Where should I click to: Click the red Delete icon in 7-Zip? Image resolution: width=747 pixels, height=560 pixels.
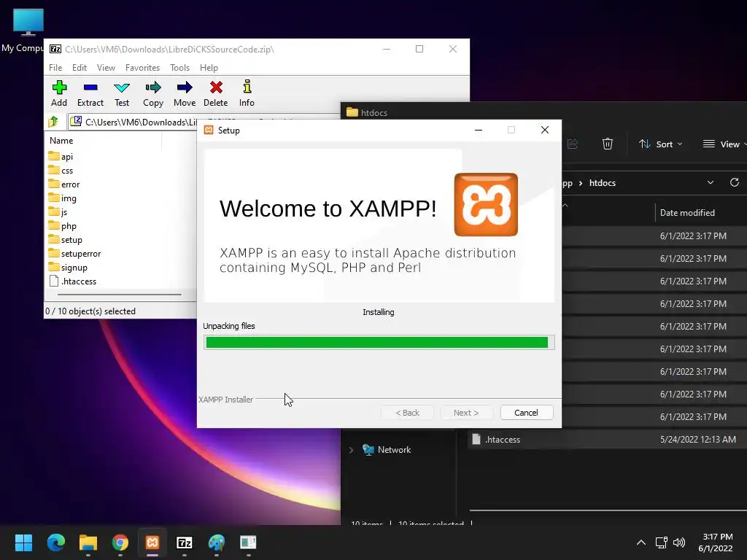pos(216,87)
